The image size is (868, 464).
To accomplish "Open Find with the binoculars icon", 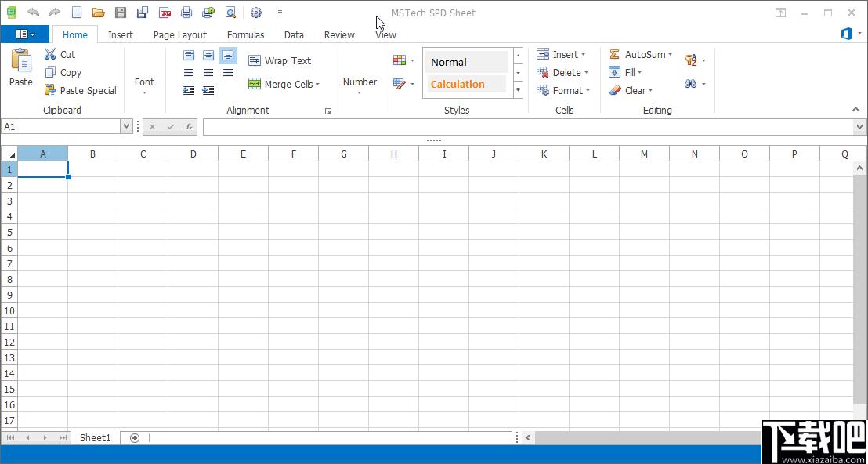I will [x=695, y=84].
